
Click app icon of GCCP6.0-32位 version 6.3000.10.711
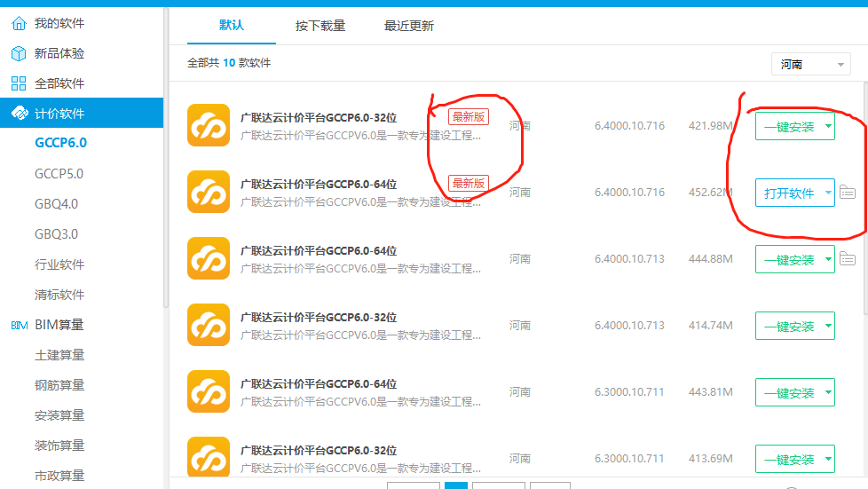pos(209,456)
